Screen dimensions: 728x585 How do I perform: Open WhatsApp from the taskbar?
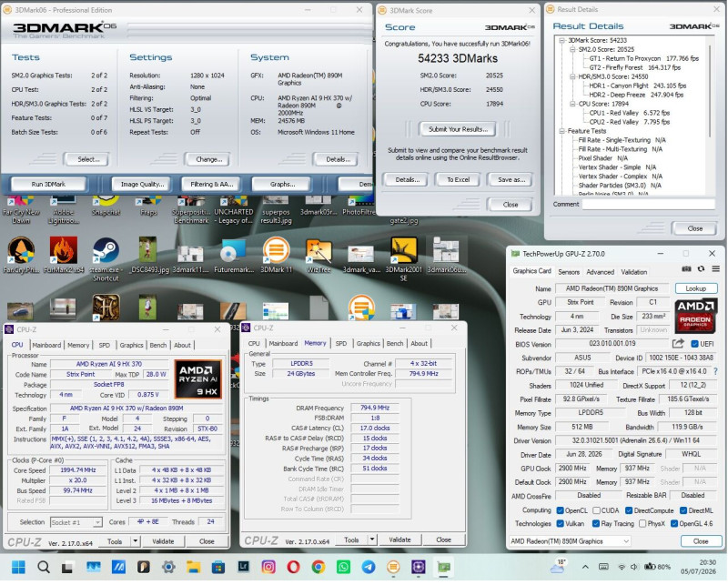click(344, 567)
